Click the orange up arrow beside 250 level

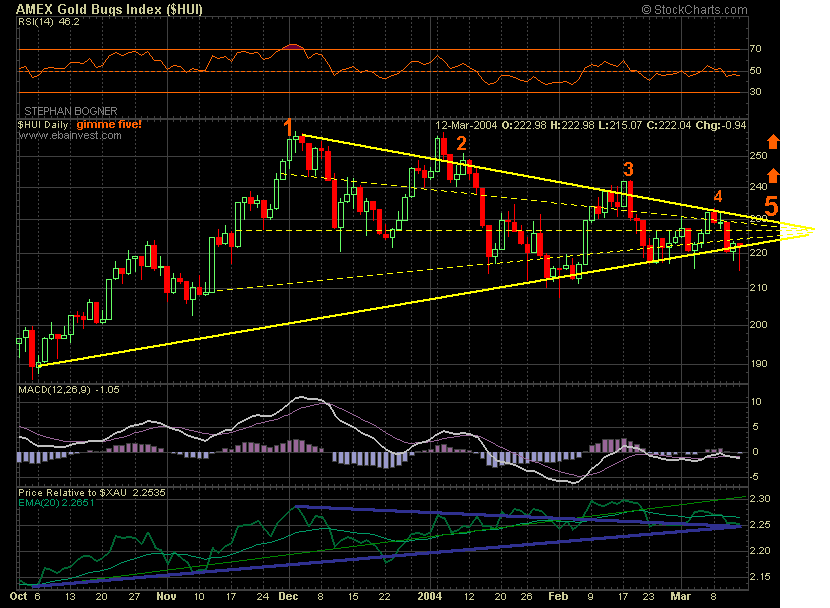pos(773,141)
